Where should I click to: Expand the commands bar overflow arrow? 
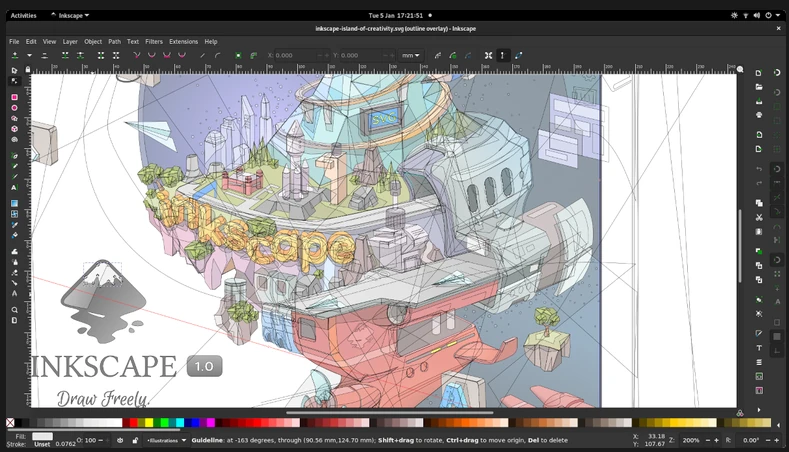[x=759, y=410]
